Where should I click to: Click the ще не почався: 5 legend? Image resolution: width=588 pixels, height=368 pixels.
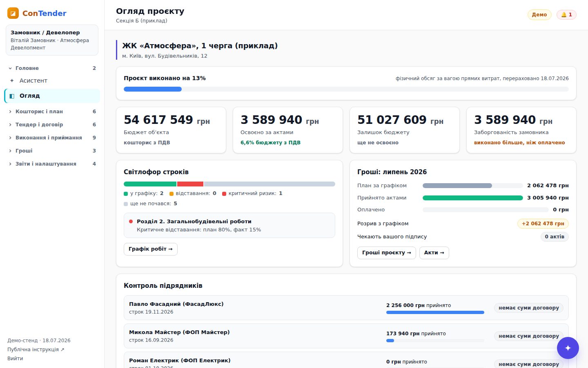pyautogui.click(x=151, y=204)
